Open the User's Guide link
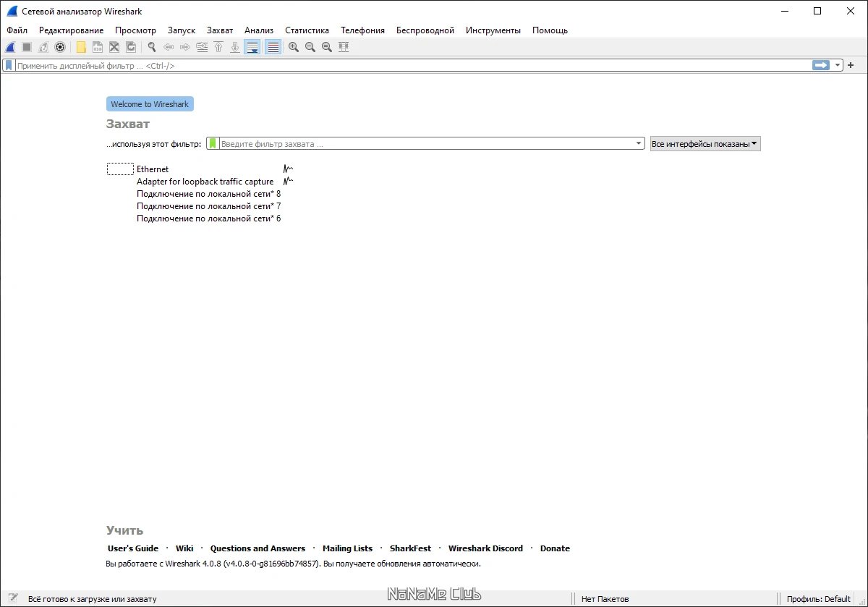868x607 pixels. pos(133,548)
